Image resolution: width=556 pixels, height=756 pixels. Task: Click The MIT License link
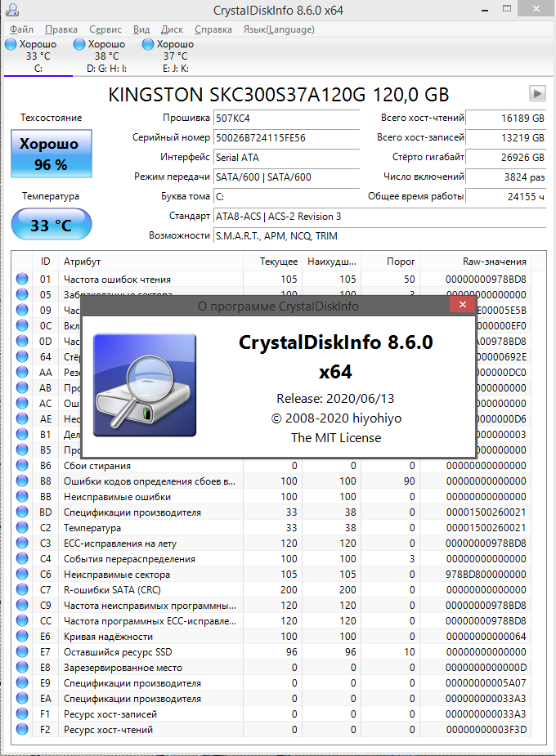point(336,438)
